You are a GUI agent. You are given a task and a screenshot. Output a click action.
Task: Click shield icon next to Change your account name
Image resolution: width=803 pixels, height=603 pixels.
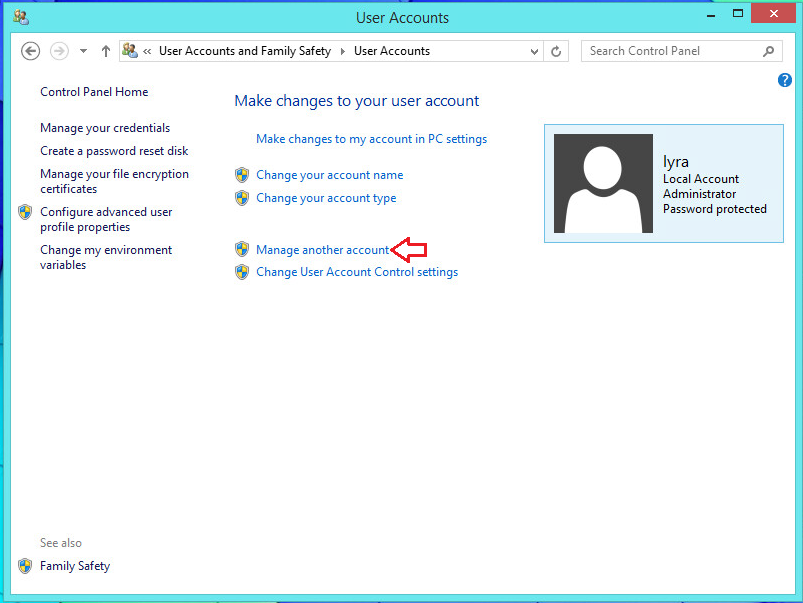[241, 175]
